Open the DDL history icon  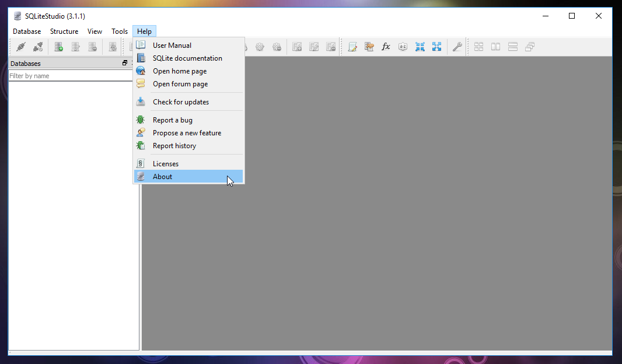click(x=369, y=47)
